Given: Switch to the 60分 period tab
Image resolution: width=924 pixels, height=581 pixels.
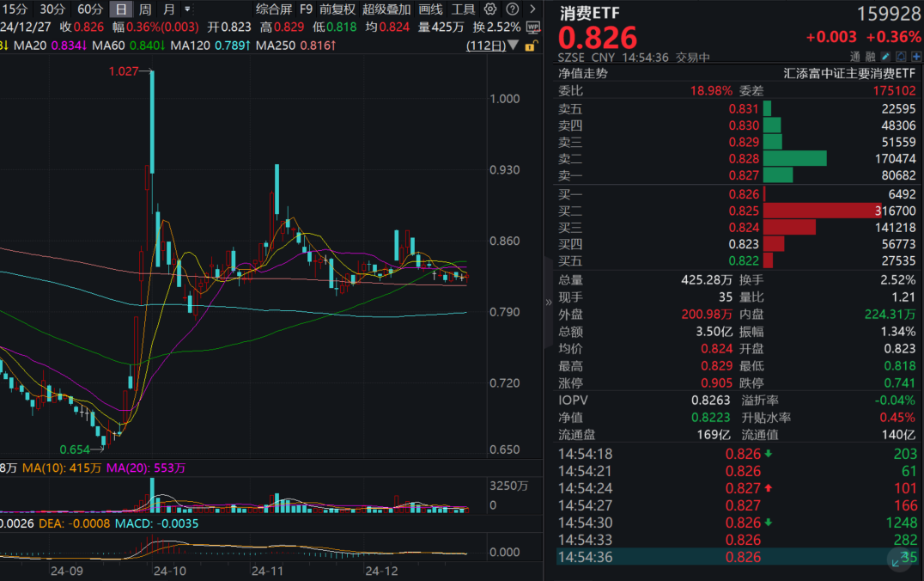Looking at the screenshot, I should pos(89,9).
